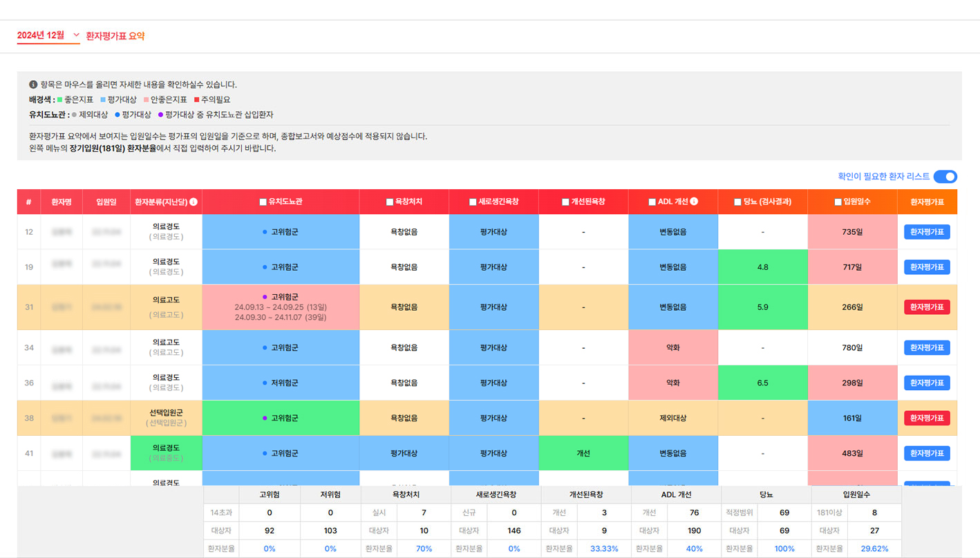Click info icon beside 환자분류(지난달) header
Image resolution: width=980 pixels, height=558 pixels.
pyautogui.click(x=194, y=202)
